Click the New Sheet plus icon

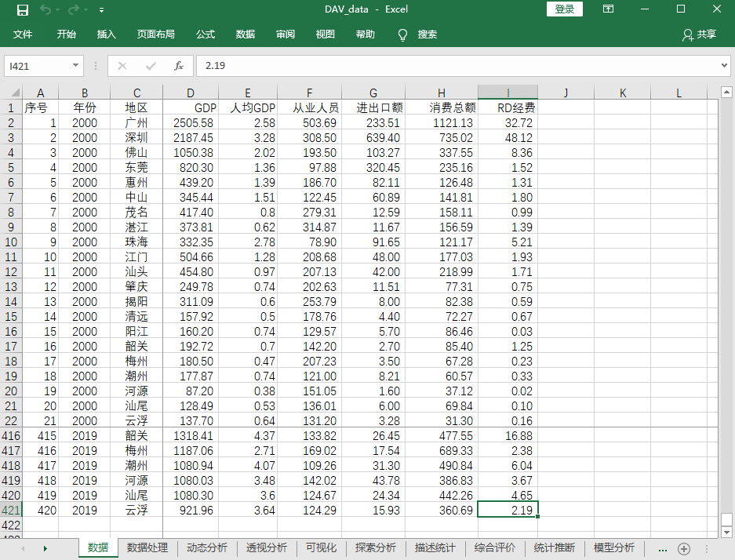click(x=684, y=549)
